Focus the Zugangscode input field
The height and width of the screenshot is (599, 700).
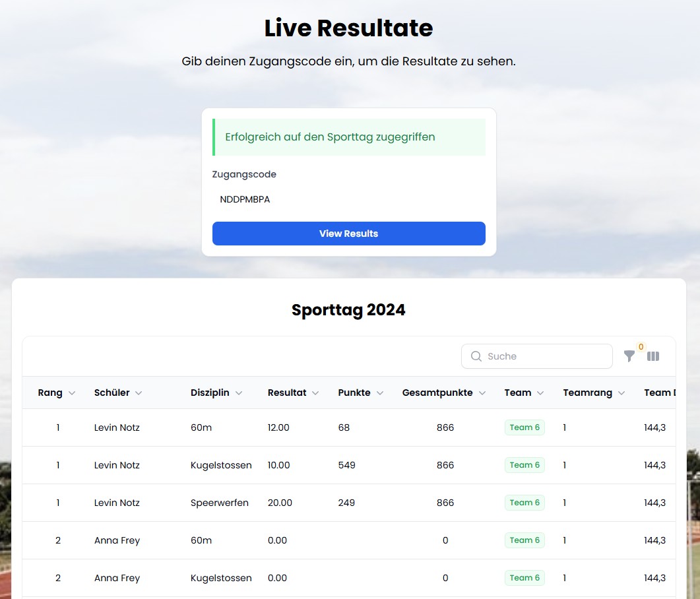[x=348, y=199]
